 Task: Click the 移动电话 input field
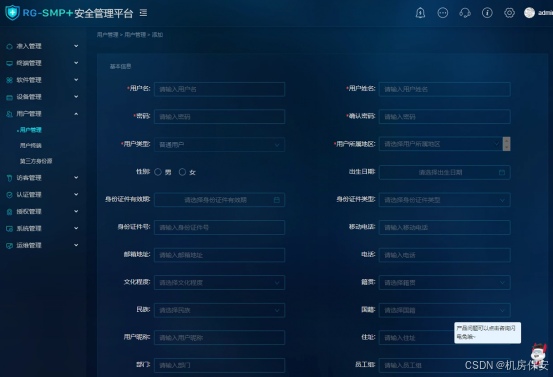point(444,227)
